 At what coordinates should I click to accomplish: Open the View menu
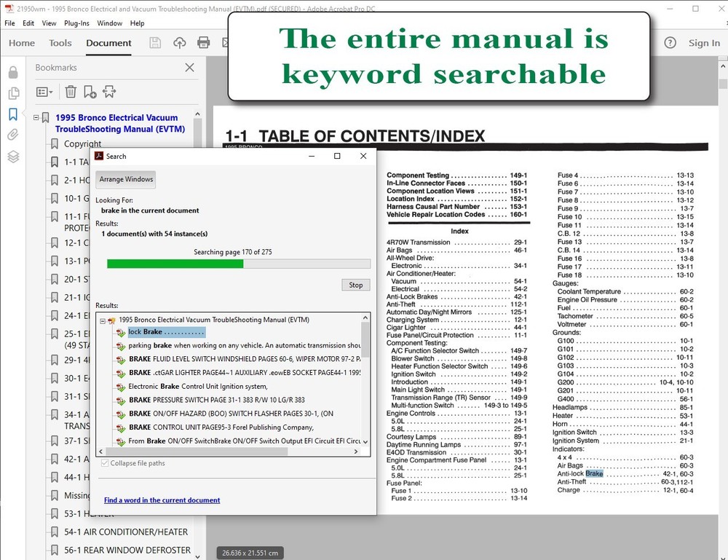point(49,23)
